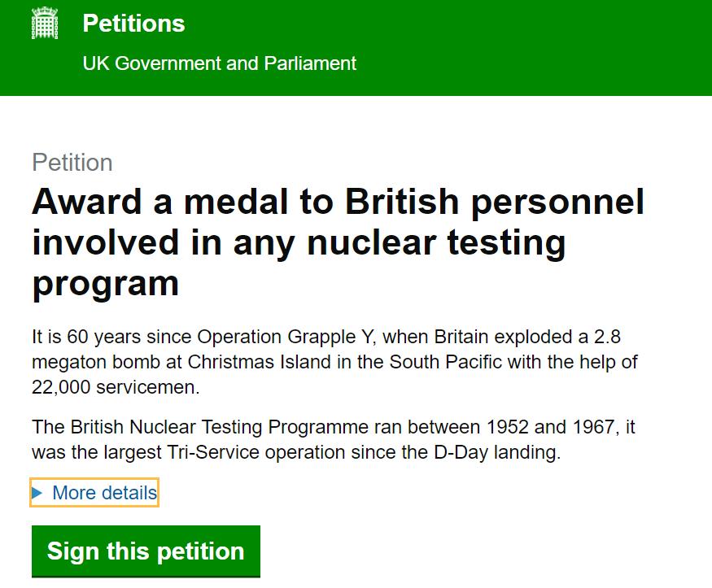Click the blue disclosure triangle beside More details
Viewport: 712px width, 588px height.
pyautogui.click(x=37, y=493)
